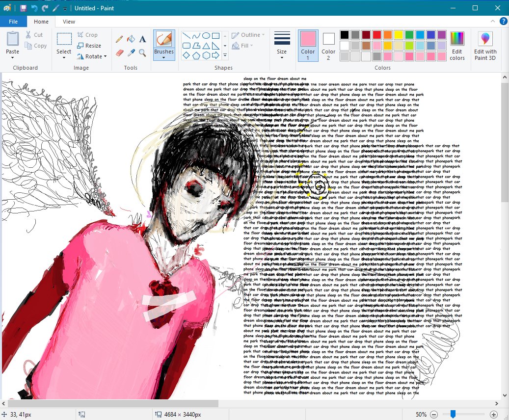Click the Copy button
Viewport: 509px width, 420px height.
tap(36, 46)
